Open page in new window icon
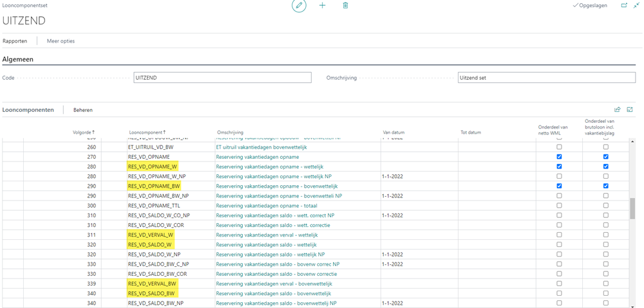 (623, 5)
